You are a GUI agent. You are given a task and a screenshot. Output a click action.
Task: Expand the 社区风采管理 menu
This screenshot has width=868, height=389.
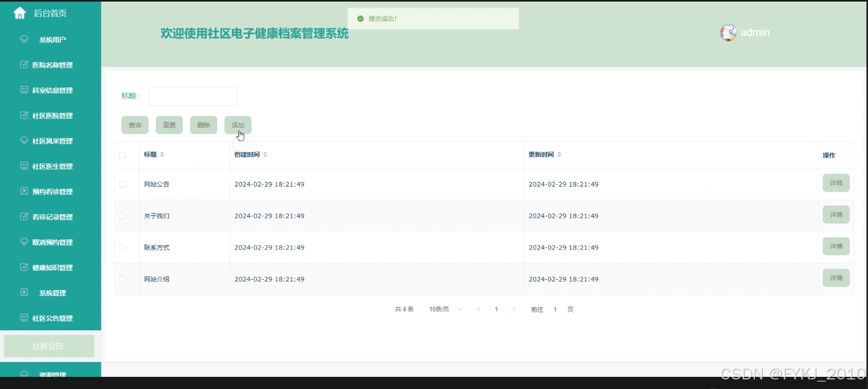(51, 141)
